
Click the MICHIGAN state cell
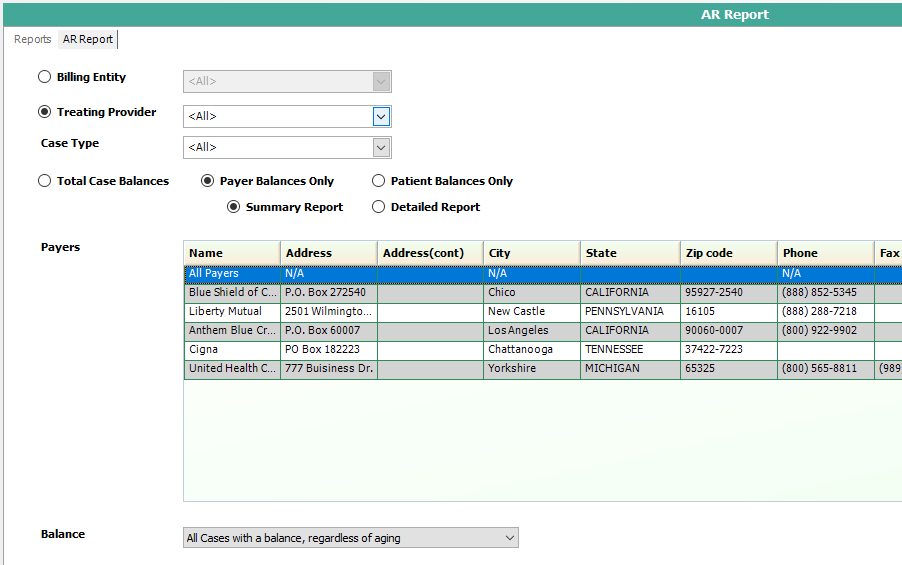(630, 369)
